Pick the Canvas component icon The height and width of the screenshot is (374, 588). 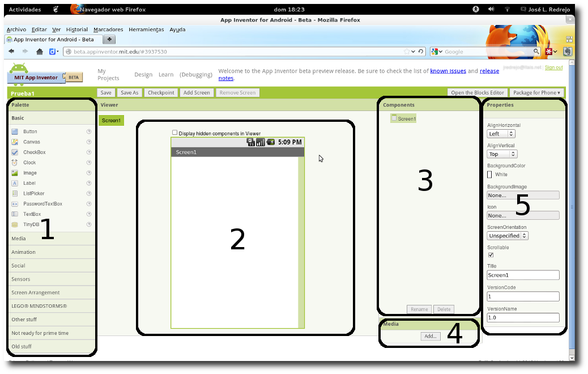coord(15,142)
